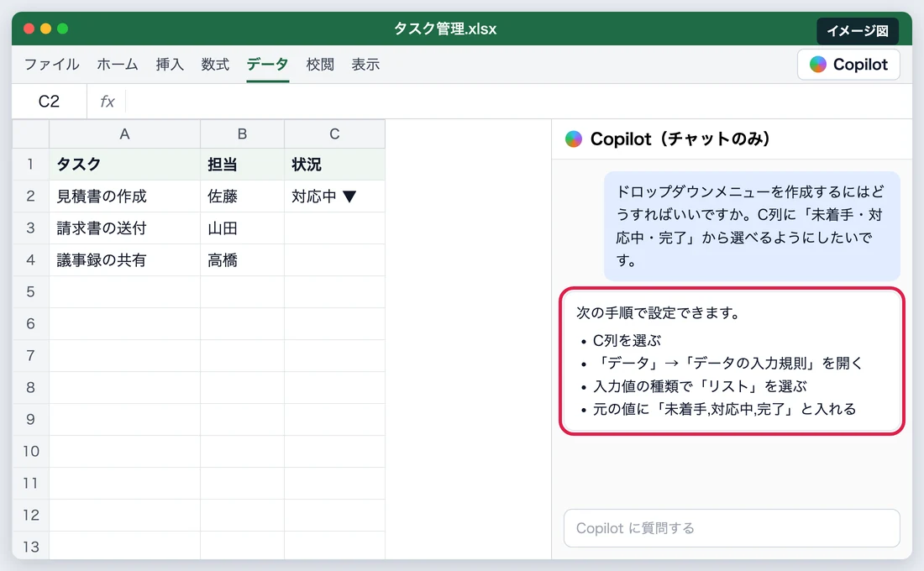
Task: Click the イメージ図 badge
Action: click(858, 30)
